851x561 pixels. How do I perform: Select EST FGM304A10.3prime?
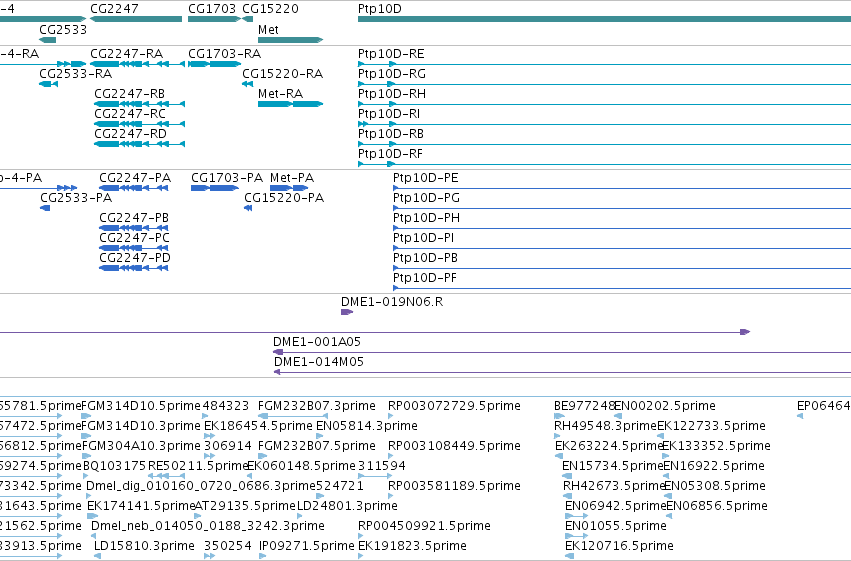coord(85,456)
